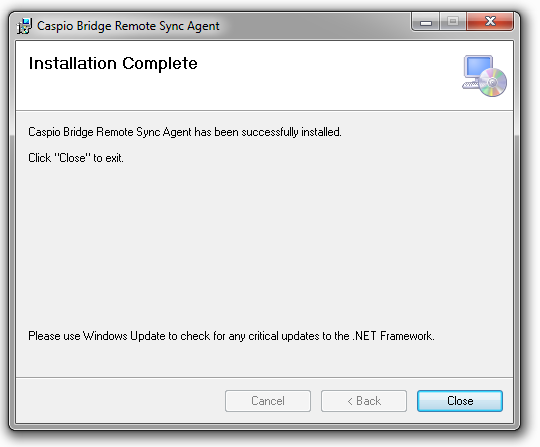Viewport: 540px width, 447px height.
Task: Click the grayed-out maximize button
Action: pyautogui.click(x=453, y=22)
